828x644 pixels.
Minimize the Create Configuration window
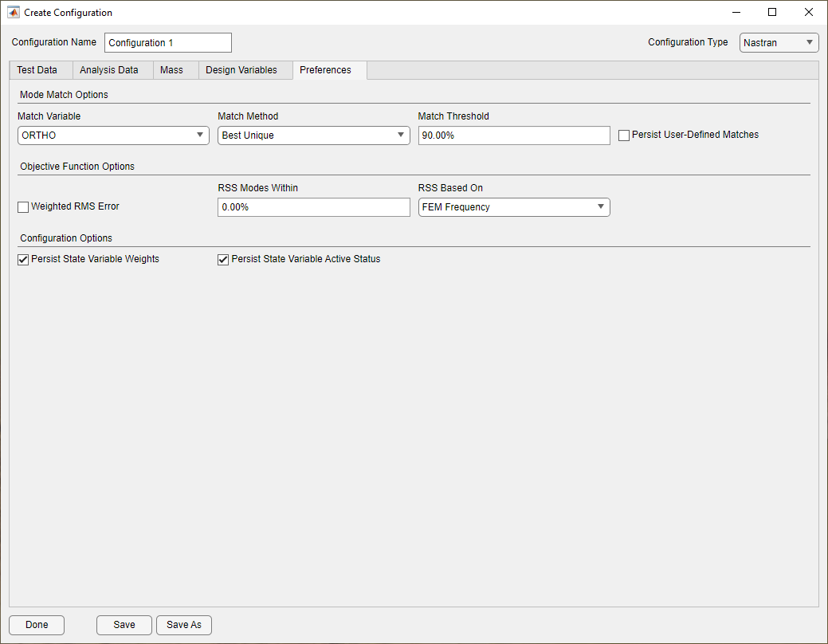click(x=736, y=12)
